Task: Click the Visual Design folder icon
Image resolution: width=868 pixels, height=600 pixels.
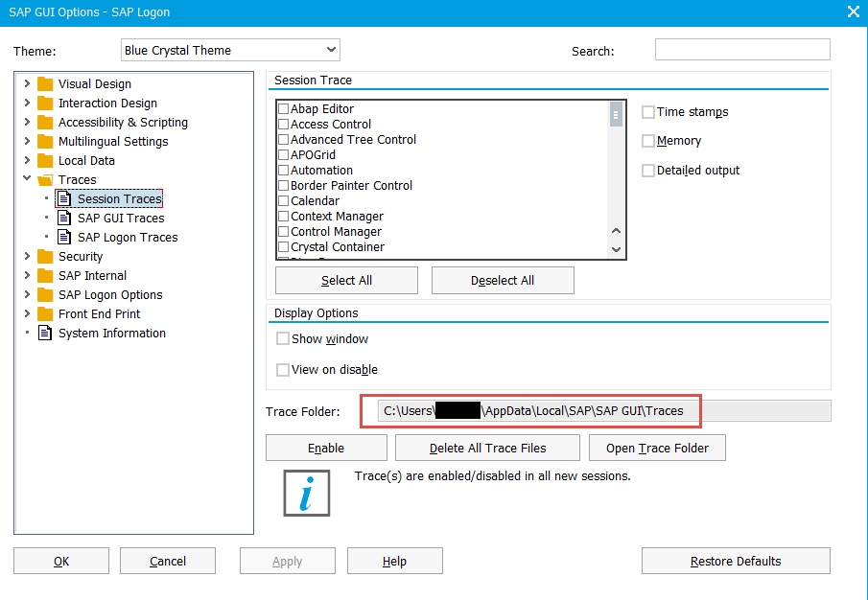Action: [45, 84]
